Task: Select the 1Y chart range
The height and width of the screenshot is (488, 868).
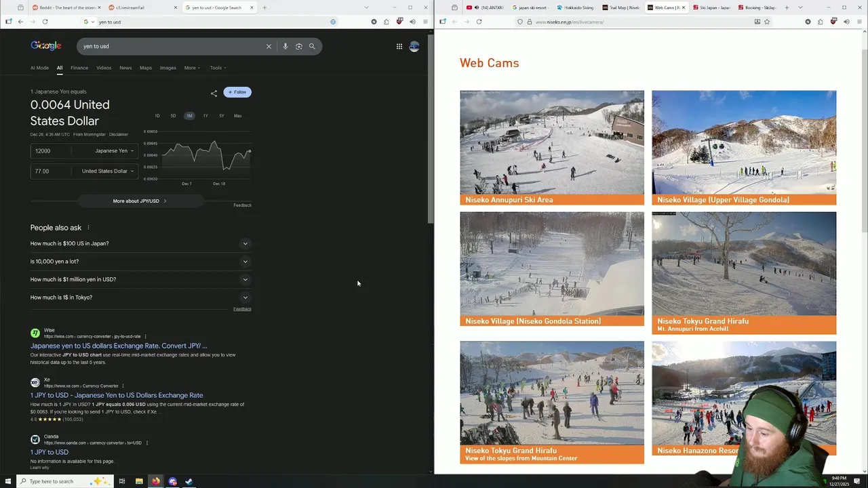Action: [x=205, y=116]
